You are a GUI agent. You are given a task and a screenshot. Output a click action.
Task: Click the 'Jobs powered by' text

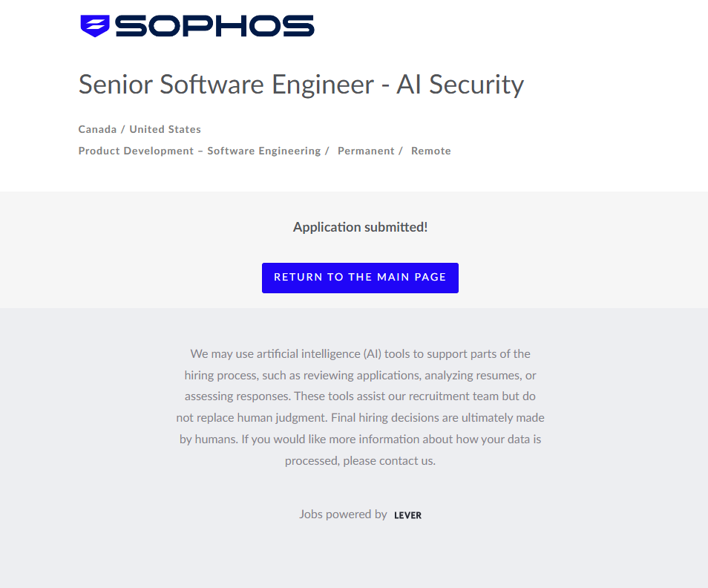coord(343,514)
